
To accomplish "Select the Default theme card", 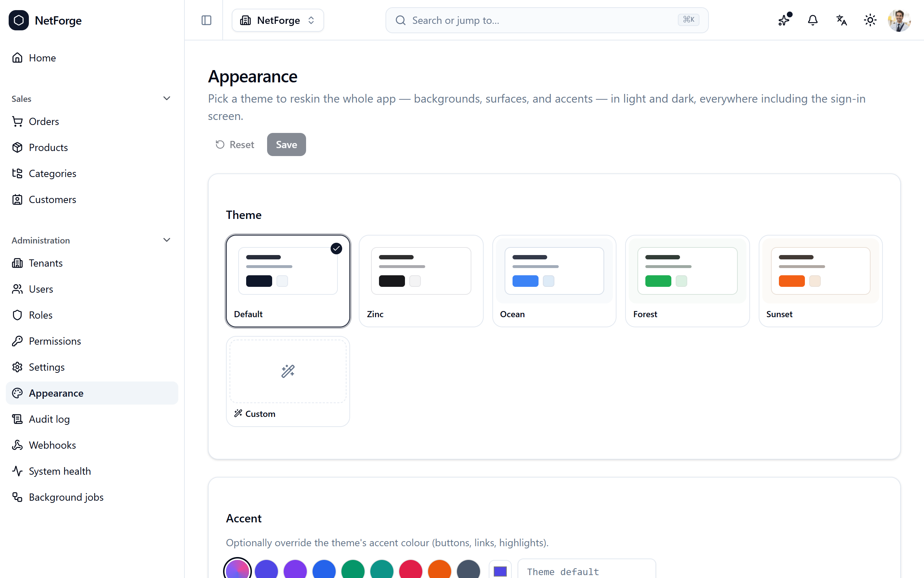I will pos(288,281).
